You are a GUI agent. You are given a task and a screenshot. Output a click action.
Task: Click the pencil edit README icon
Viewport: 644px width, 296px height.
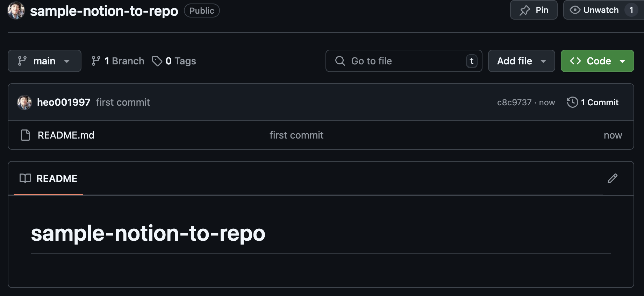point(612,178)
